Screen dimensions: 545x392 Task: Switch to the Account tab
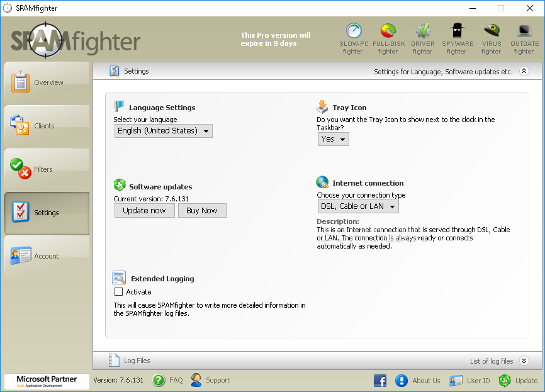(47, 256)
